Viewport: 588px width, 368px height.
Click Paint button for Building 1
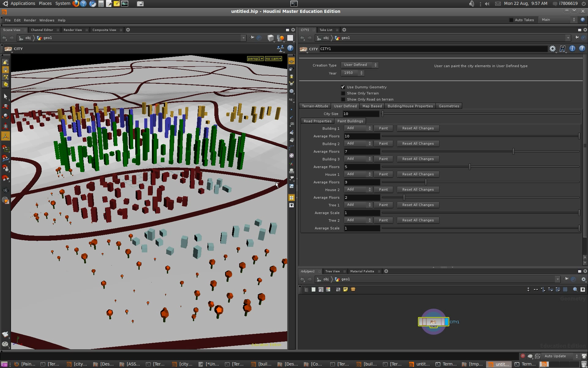coord(383,128)
